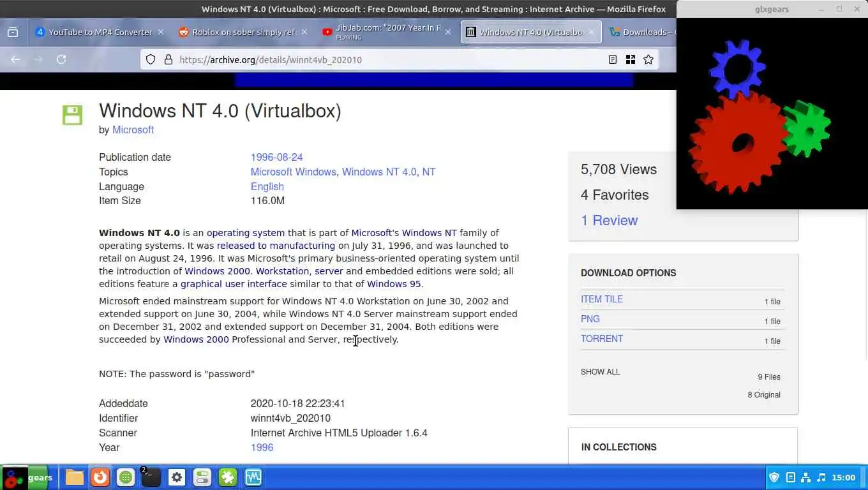868x490 pixels.
Task: Open the Microsoft Windows topic link
Action: [x=293, y=172]
